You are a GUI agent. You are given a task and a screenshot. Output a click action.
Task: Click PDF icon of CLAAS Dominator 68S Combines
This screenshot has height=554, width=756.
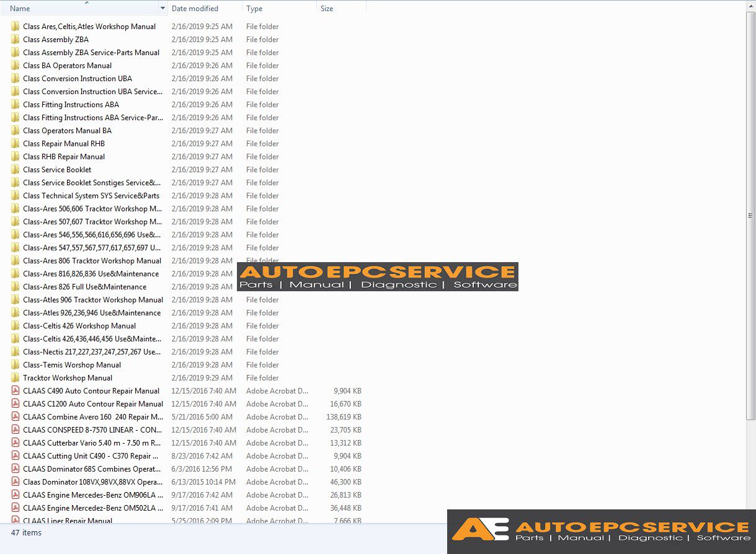(15, 469)
